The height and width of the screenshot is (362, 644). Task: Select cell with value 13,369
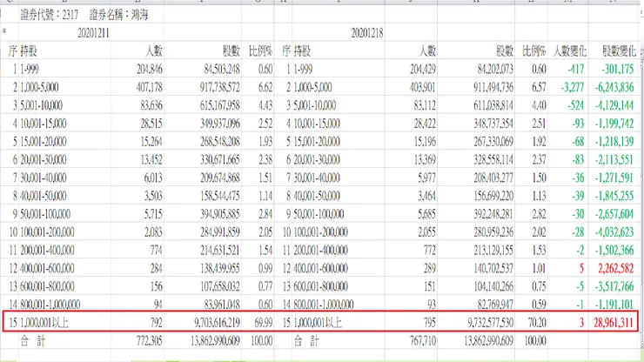(x=425, y=159)
